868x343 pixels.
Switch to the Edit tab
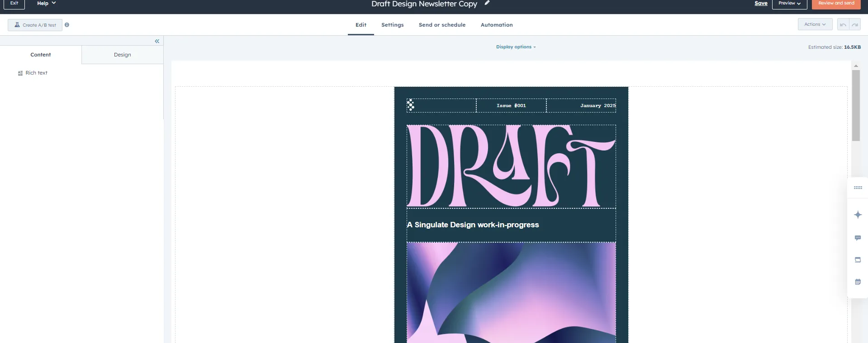tap(361, 25)
